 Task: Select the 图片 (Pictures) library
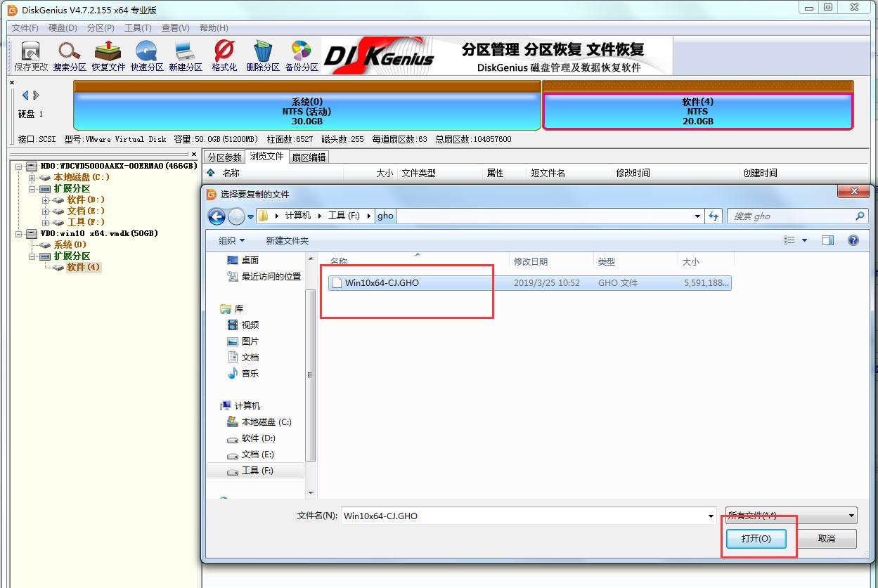(x=243, y=341)
